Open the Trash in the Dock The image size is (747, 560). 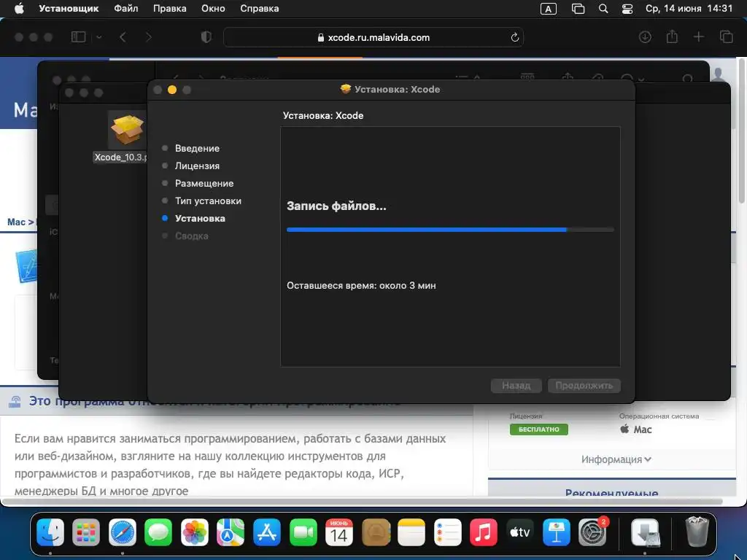click(x=697, y=532)
